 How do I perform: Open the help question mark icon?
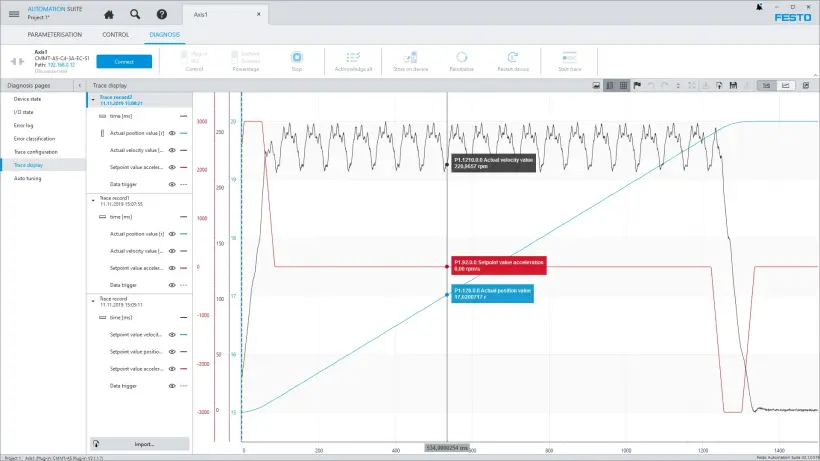[162, 15]
